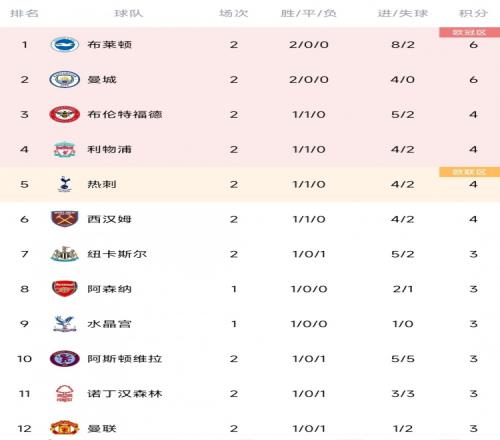Click the Manchester City crest icon
500x440 pixels.
point(65,79)
